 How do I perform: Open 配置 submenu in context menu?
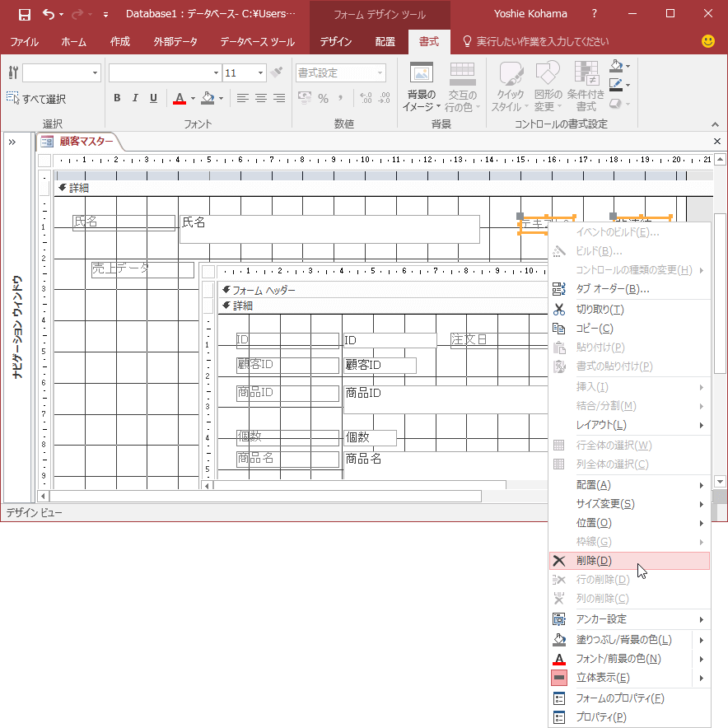click(629, 485)
